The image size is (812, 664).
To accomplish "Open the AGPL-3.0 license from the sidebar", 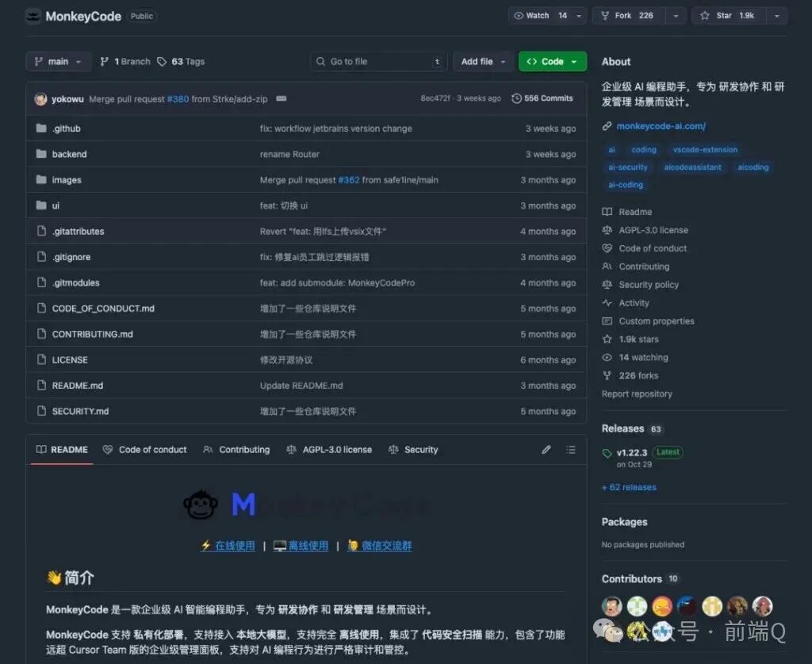I will pos(651,230).
